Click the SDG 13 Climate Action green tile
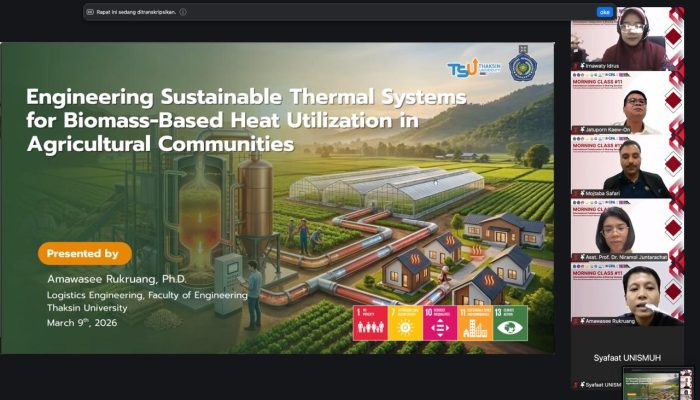This screenshot has height=400, width=700. [510, 323]
